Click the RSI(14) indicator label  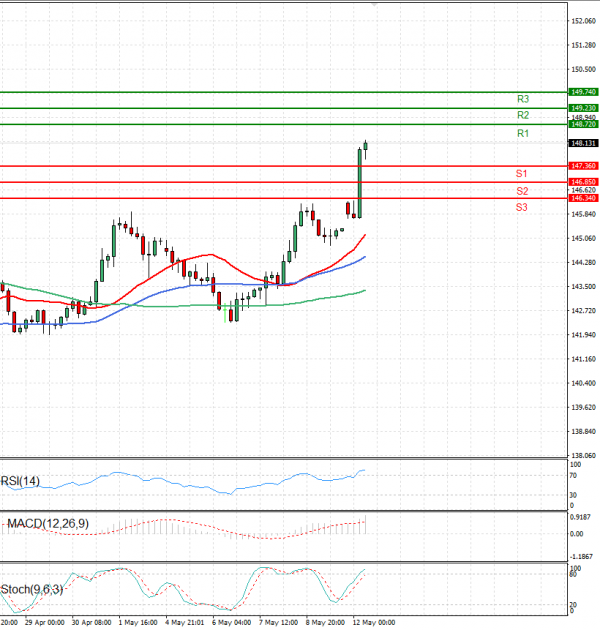20,481
